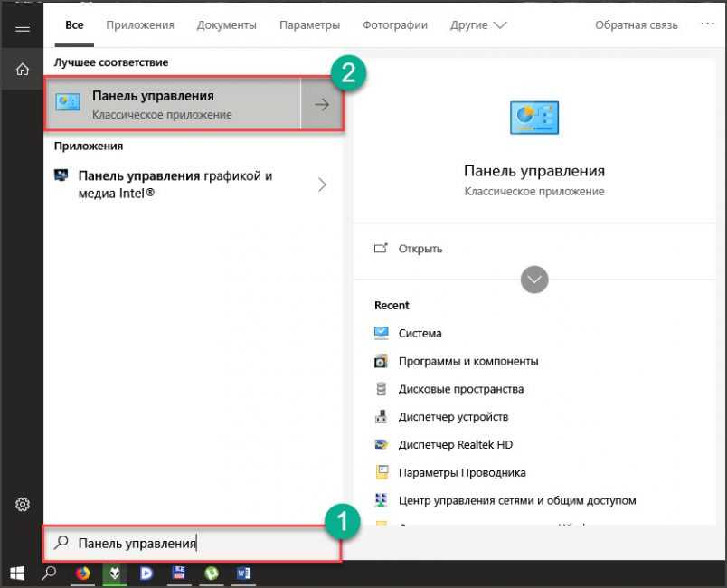Click the Windows Start button
This screenshot has width=727, height=588.
coord(17,574)
